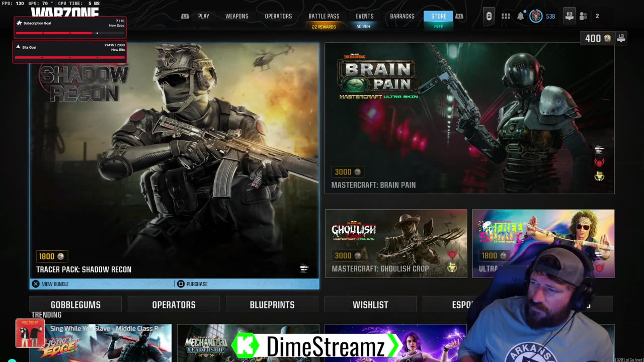Screen dimensions: 644x362
Task: Open the Weapons tab
Action: pos(237,16)
